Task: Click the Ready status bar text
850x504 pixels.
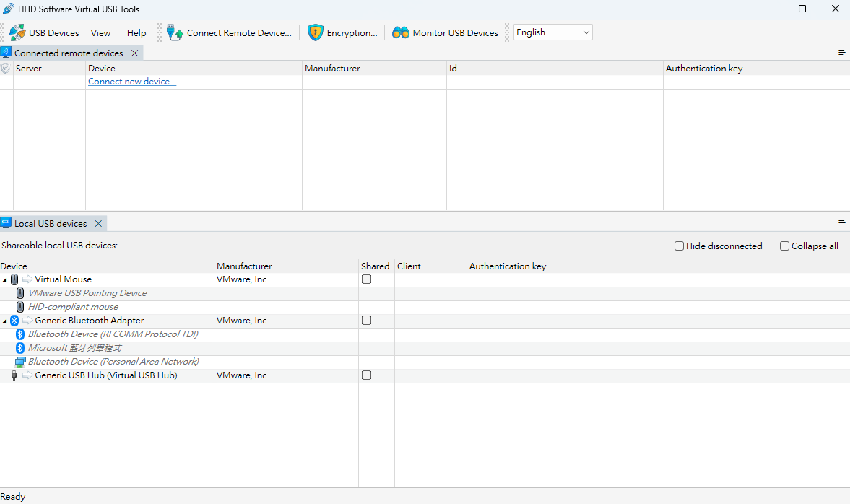Action: point(12,496)
